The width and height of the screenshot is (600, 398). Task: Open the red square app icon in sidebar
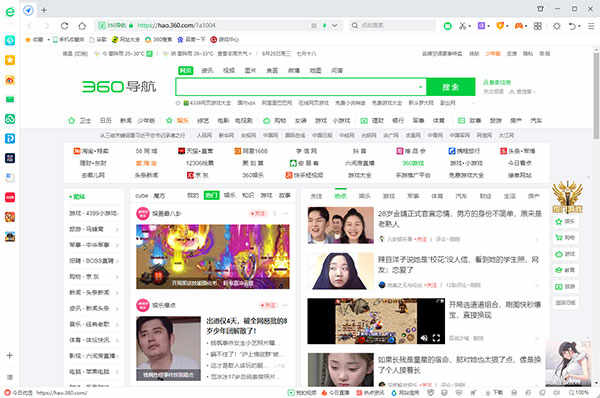pyautogui.click(x=10, y=197)
